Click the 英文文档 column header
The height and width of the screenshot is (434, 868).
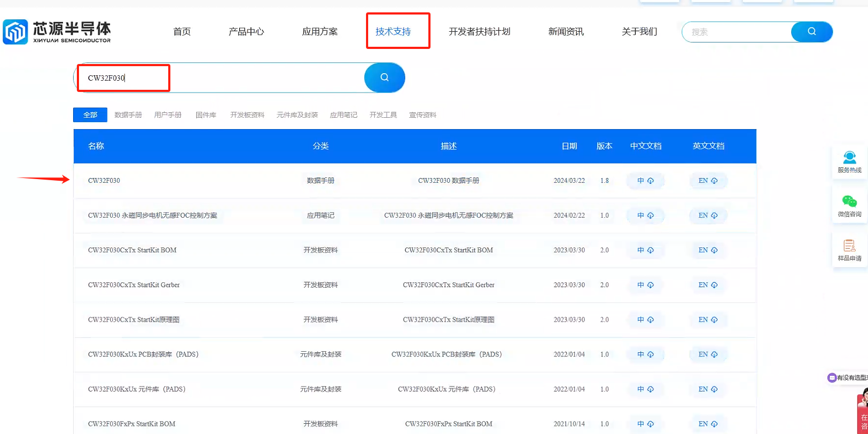click(708, 146)
